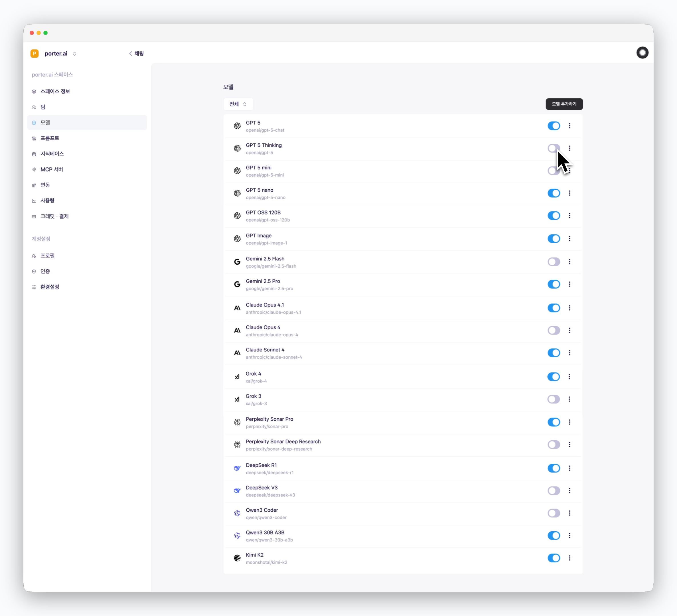
Task: Open 환경설정 in the sidebar
Action: click(x=87, y=287)
